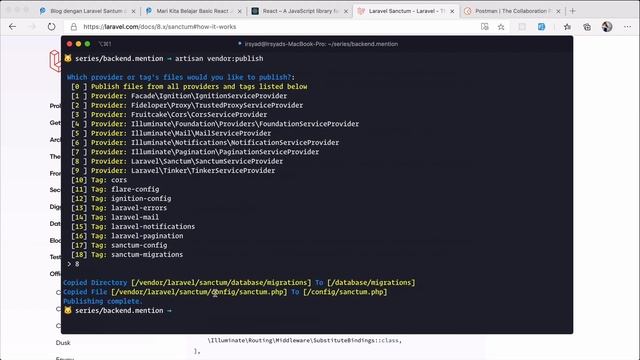Close the React JavaScript library tab
The image size is (640, 360).
point(346,11)
